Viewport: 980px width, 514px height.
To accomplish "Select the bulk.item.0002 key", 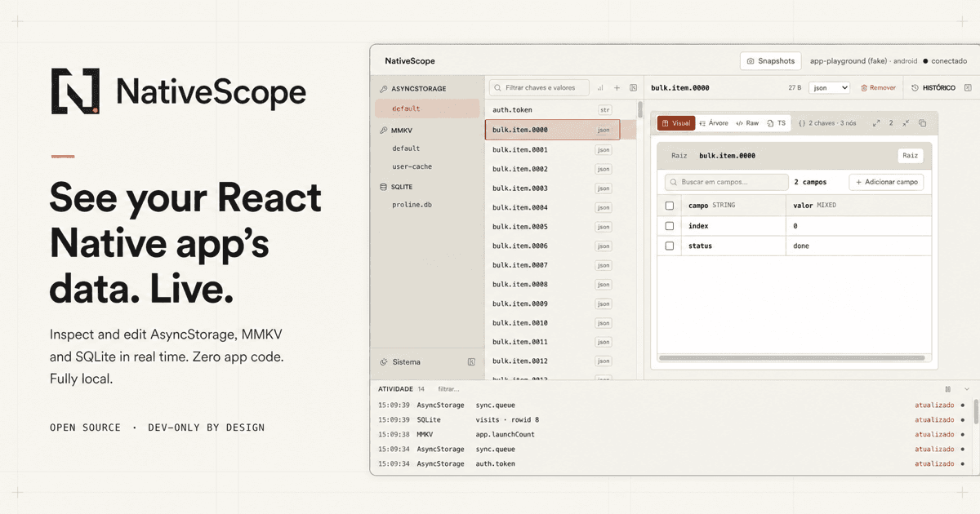I will point(552,169).
